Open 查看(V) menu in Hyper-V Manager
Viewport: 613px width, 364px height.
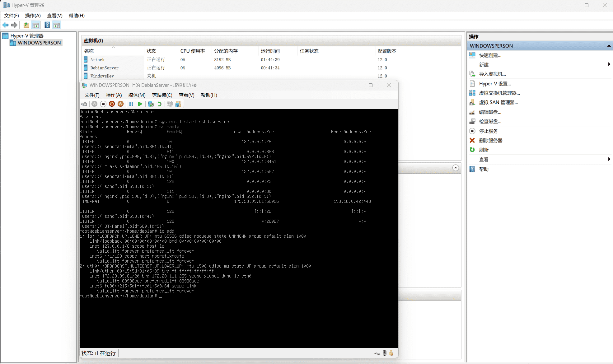pyautogui.click(x=54, y=16)
